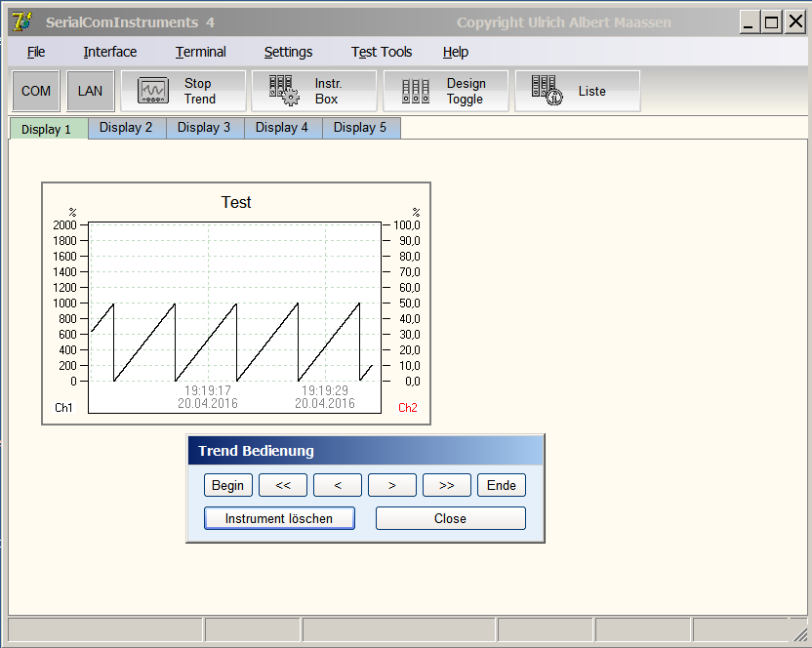Click the SerialComInstruments app icon in title bar
The height and width of the screenshot is (648, 812).
(21, 21)
